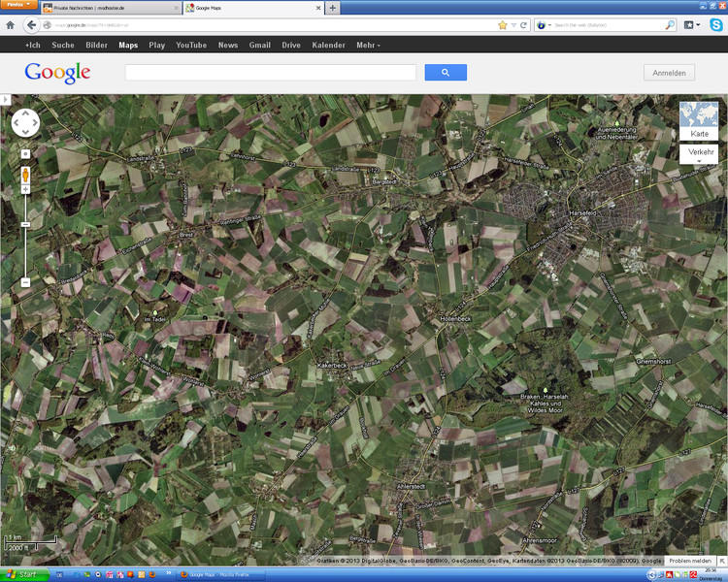Click the Search the web field
Image resolution: width=728 pixels, height=582 pixels.
(609, 25)
